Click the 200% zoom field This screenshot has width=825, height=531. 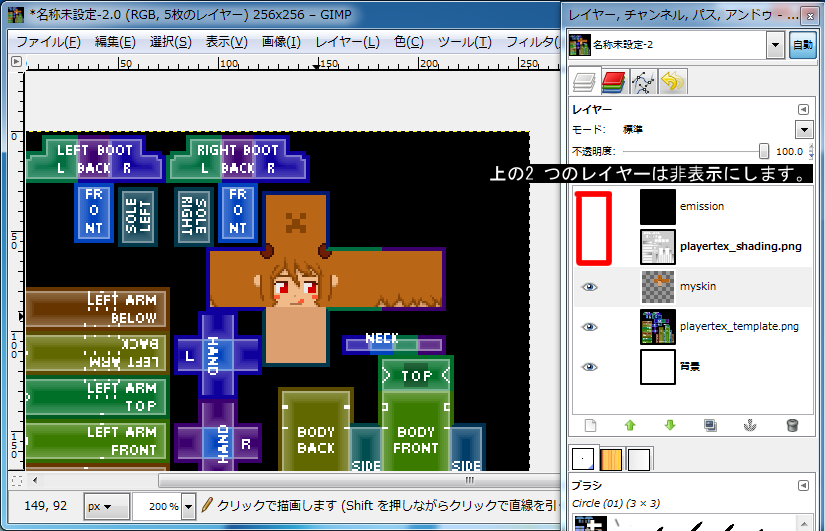coord(158,506)
